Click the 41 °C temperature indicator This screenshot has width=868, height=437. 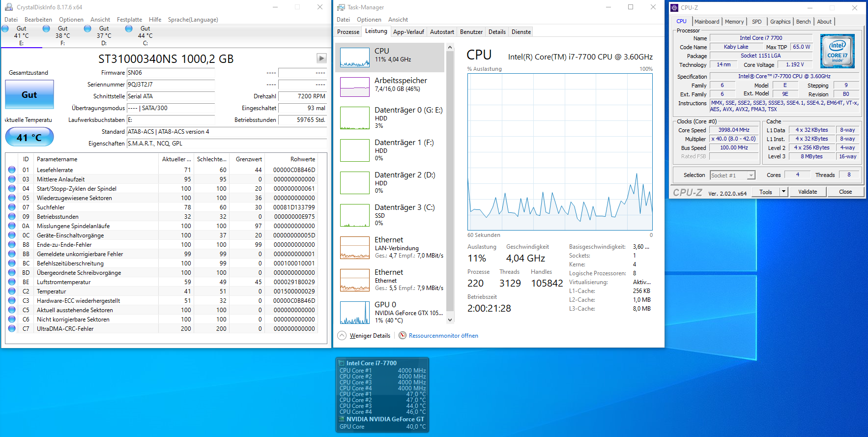pos(29,137)
